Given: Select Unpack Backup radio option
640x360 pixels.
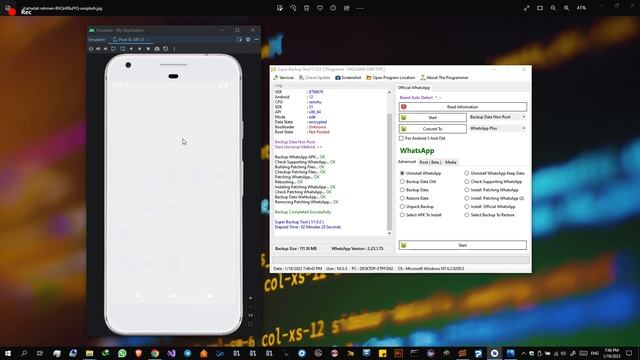Looking at the screenshot, I should click(x=402, y=207).
